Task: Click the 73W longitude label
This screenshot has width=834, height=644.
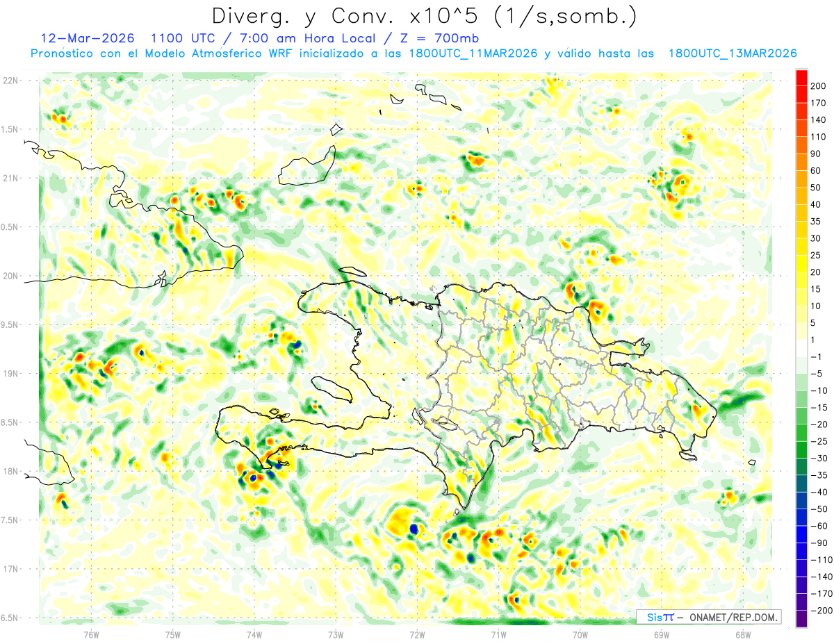Action: click(x=336, y=634)
